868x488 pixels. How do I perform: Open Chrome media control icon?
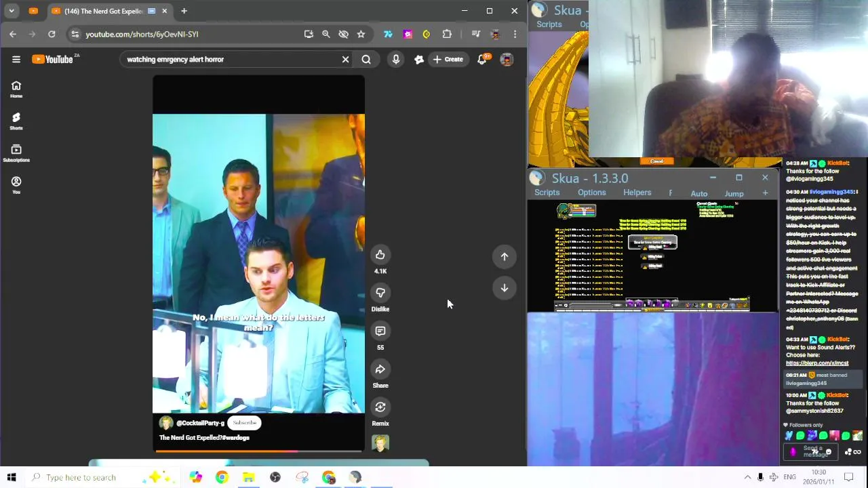[476, 34]
